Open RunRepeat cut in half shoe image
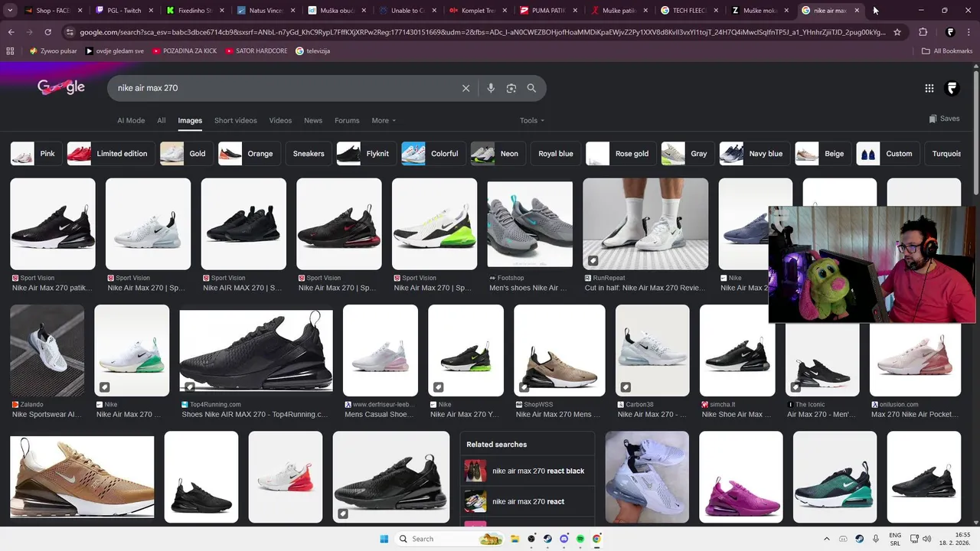 645,223
